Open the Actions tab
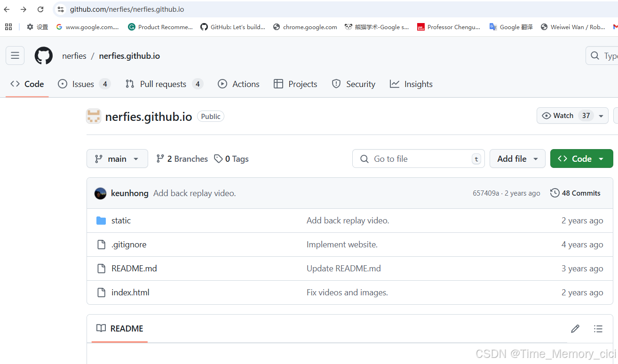 click(238, 84)
